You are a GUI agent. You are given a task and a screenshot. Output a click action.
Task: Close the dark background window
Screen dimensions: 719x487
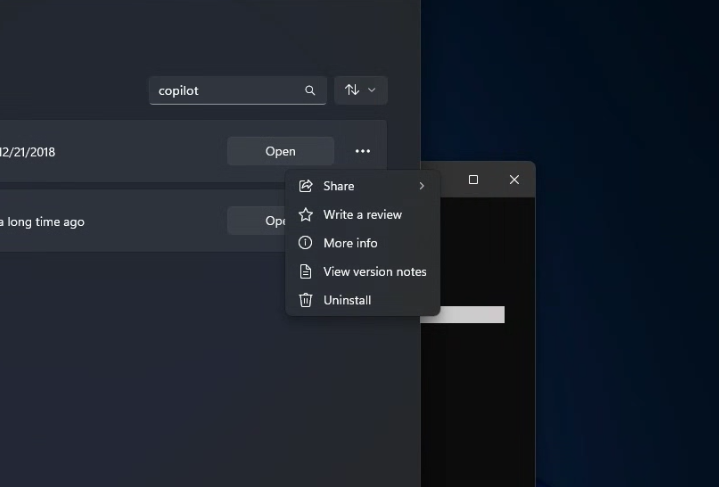tap(514, 180)
